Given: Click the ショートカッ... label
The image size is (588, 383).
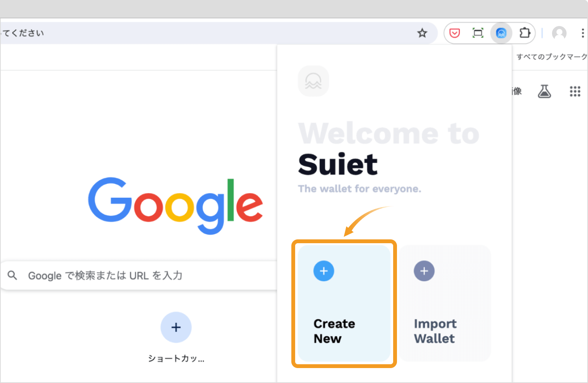Looking at the screenshot, I should click(176, 358).
